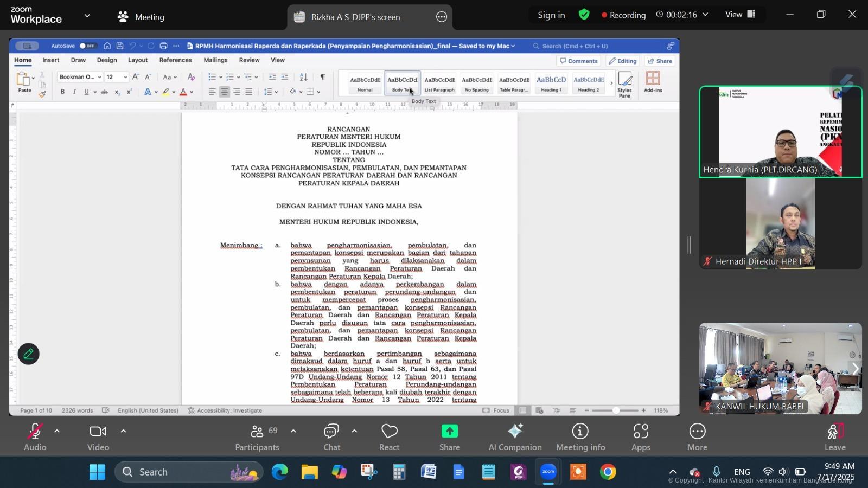Expand the recording timer dropdown
This screenshot has height=488, width=868.
[x=705, y=15]
